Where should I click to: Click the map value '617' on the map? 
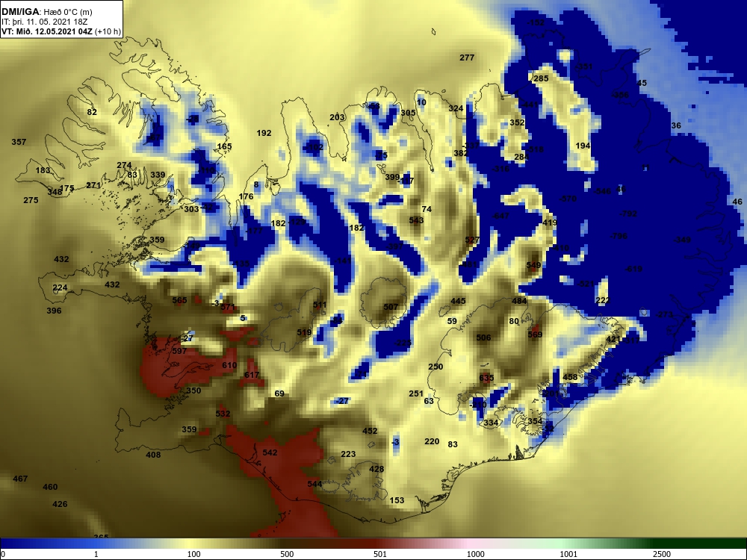click(252, 376)
